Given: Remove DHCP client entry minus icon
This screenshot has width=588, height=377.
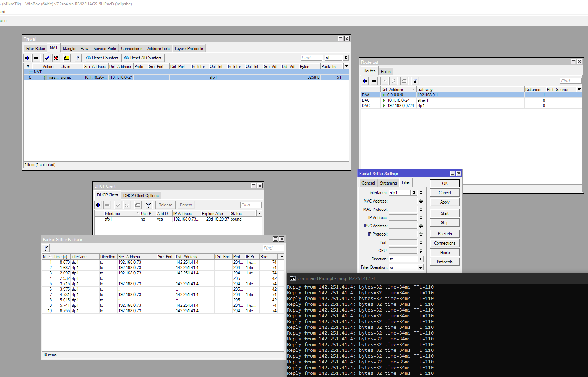Looking at the screenshot, I should (107, 205).
